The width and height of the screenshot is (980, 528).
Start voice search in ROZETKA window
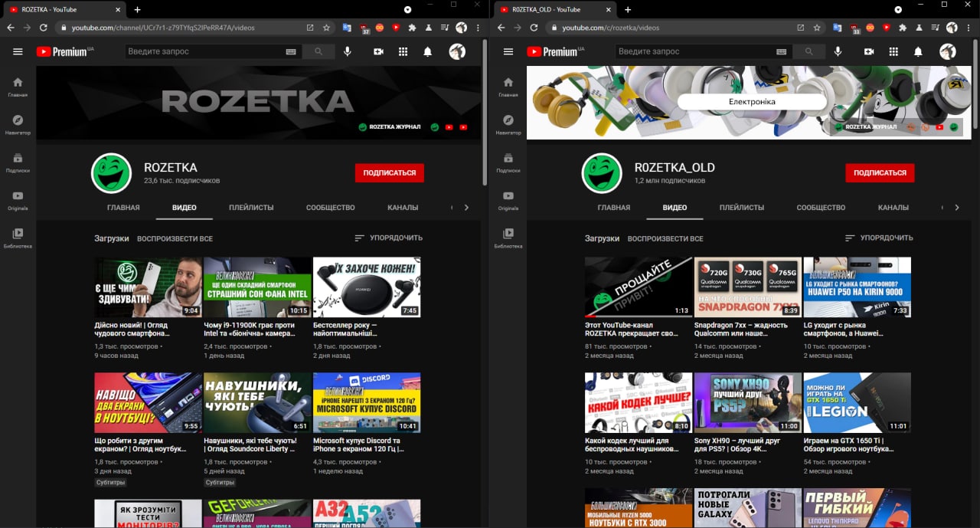[348, 51]
